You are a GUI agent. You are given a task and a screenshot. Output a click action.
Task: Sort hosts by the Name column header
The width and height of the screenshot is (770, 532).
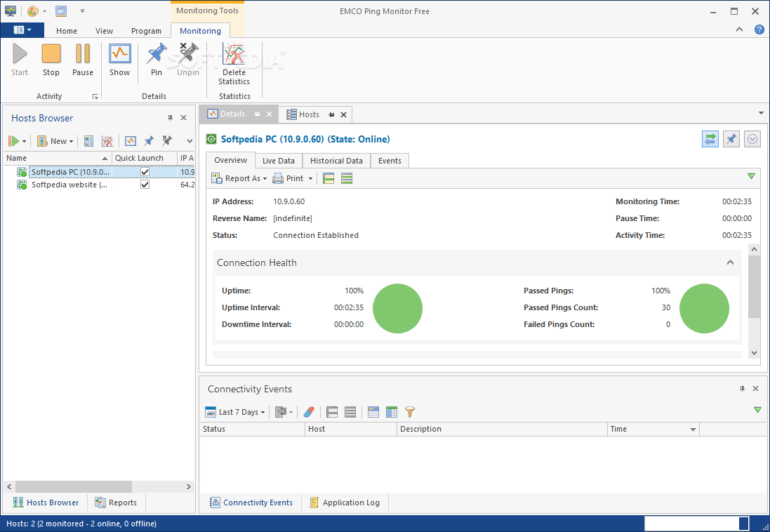pyautogui.click(x=58, y=158)
